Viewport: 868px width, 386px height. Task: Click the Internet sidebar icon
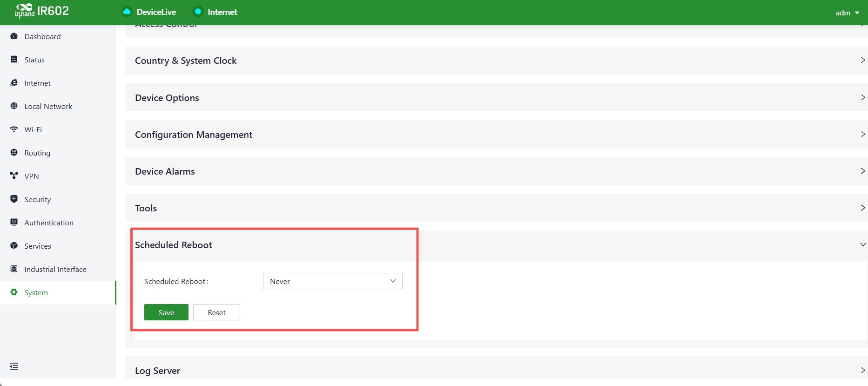point(14,83)
